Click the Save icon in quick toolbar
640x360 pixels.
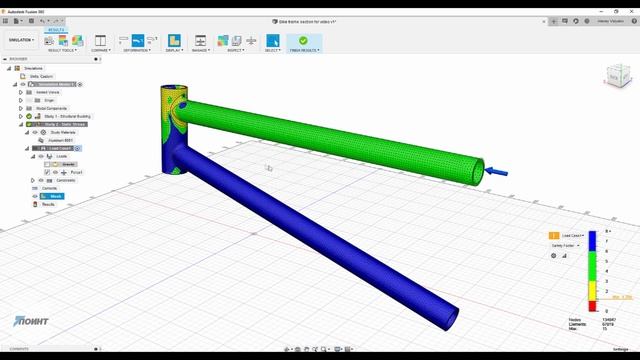(x=31, y=21)
